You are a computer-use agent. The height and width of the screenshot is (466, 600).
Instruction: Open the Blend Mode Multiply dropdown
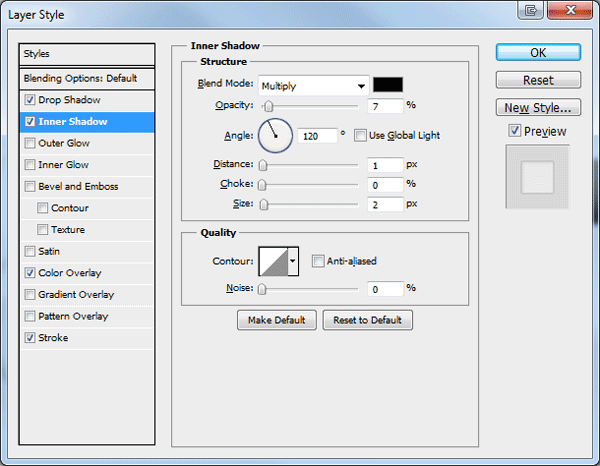coord(313,86)
